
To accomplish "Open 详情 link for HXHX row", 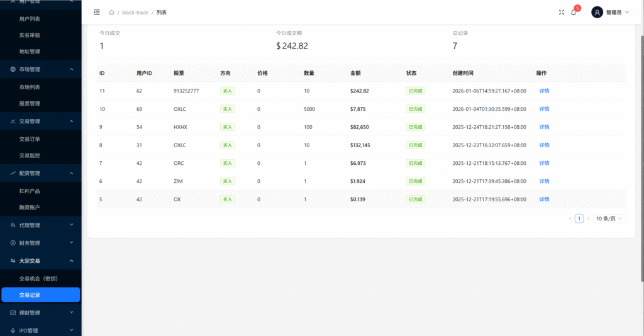I will coord(544,127).
